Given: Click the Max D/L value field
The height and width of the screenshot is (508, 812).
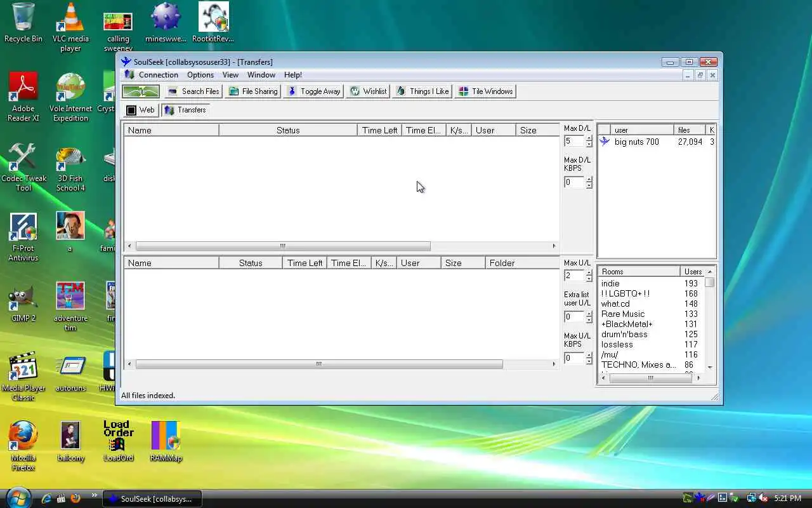Looking at the screenshot, I should (x=574, y=142).
